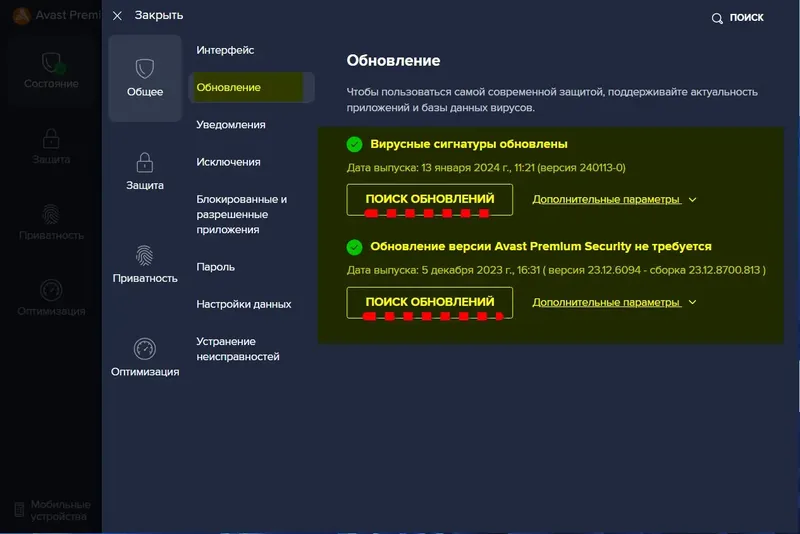The image size is (800, 534).
Task: Open the search magnifier icon
Action: click(x=717, y=18)
